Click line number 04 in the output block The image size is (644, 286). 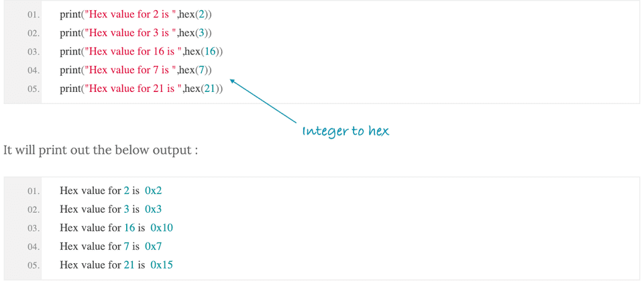pyautogui.click(x=33, y=246)
